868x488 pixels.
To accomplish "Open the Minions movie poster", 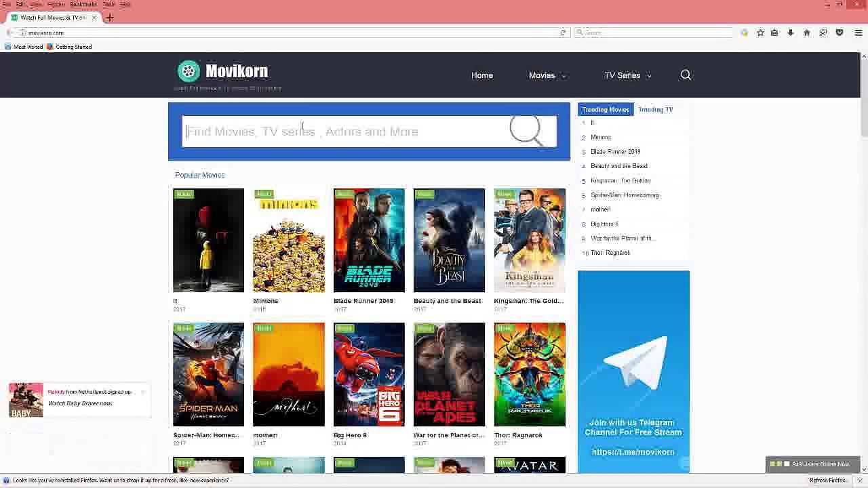I will (289, 241).
